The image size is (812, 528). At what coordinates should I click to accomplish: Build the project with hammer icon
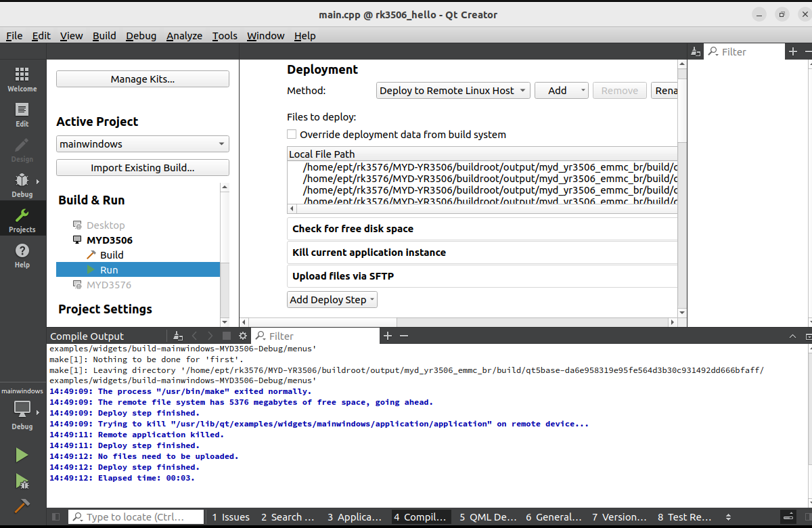click(x=22, y=506)
